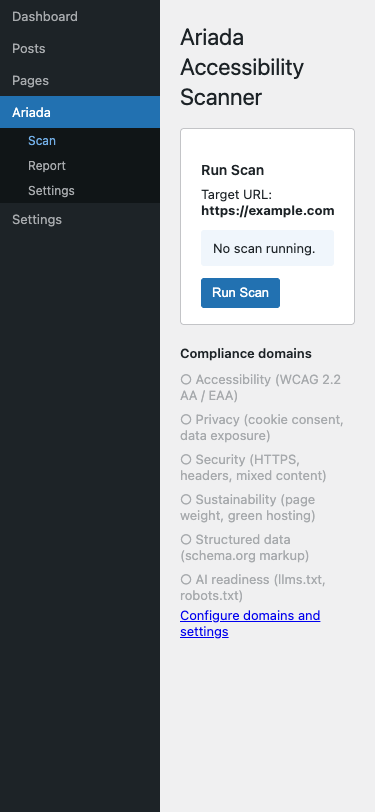Open the Dashboard menu item
This screenshot has height=812, width=375.
pyautogui.click(x=80, y=17)
